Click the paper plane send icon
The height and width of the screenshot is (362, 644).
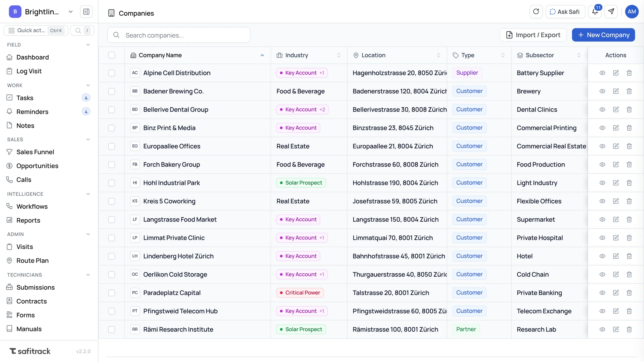(611, 12)
